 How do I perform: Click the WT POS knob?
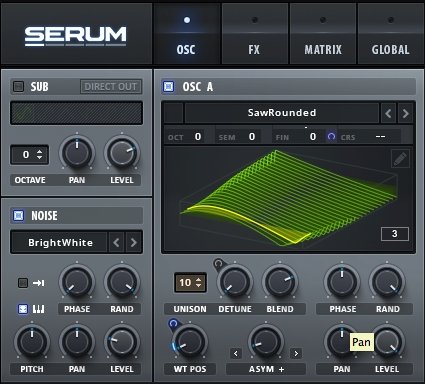pos(190,342)
